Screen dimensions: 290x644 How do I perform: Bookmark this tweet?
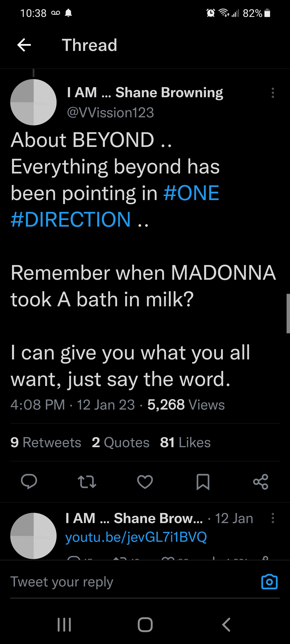coord(203,482)
